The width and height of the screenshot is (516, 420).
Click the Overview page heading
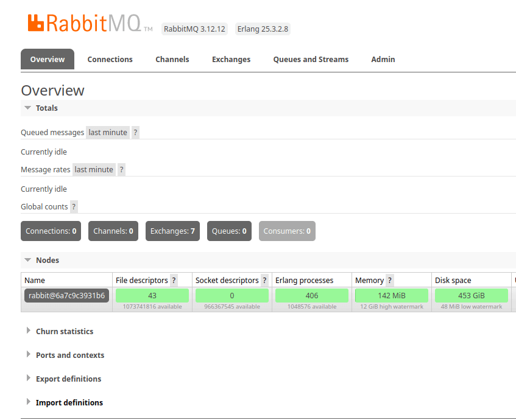coord(52,91)
